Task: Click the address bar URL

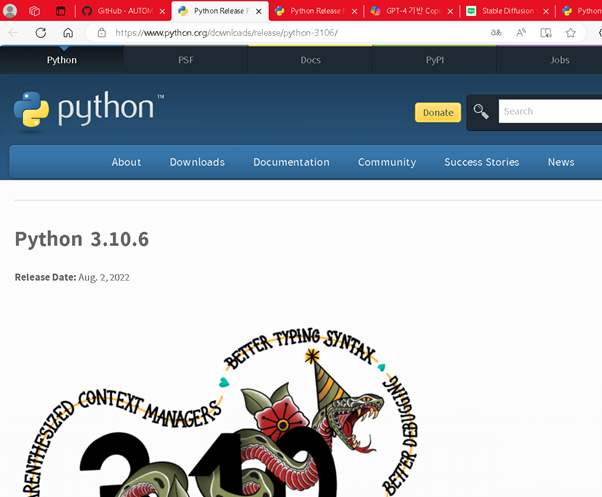Action: 227,33
